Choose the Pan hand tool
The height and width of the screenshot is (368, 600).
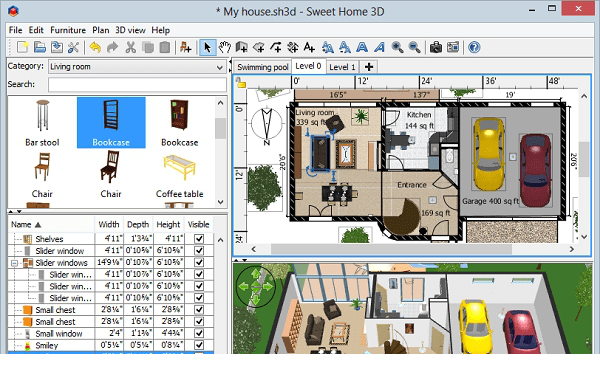(225, 47)
